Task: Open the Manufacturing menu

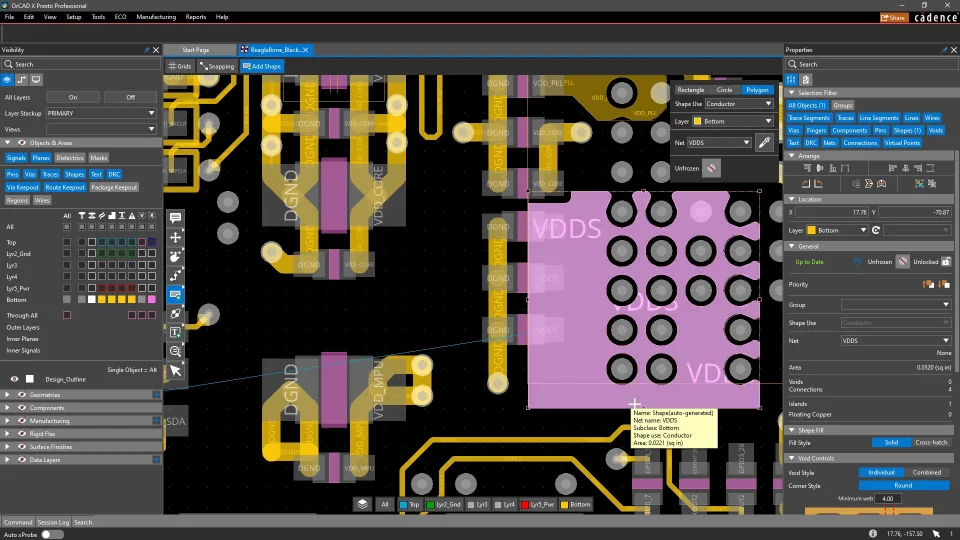Action: pyautogui.click(x=156, y=17)
